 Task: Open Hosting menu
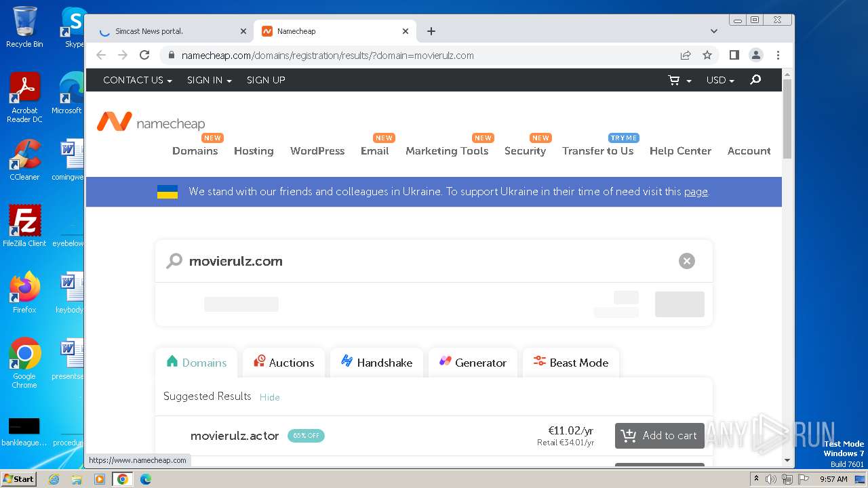pos(254,150)
